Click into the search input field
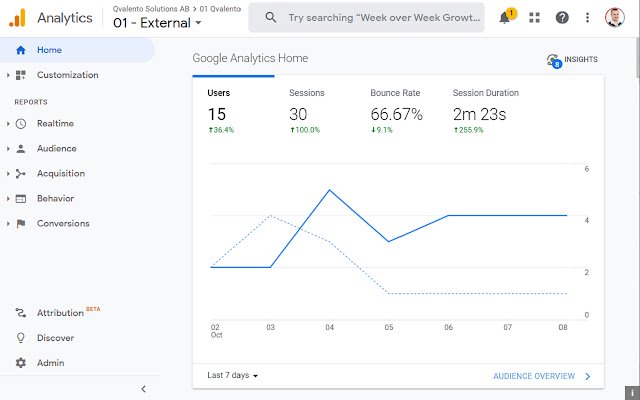The height and width of the screenshot is (400, 640). tap(384, 18)
